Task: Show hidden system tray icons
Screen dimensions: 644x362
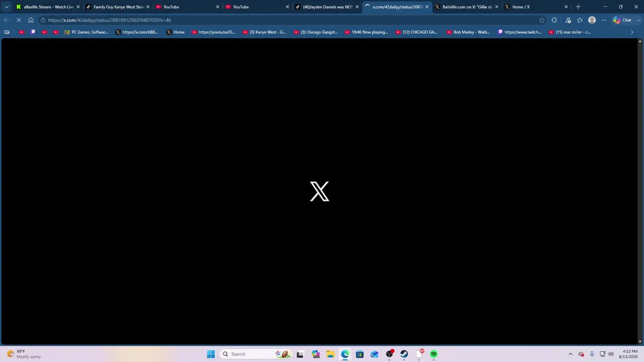Action: tap(570, 354)
